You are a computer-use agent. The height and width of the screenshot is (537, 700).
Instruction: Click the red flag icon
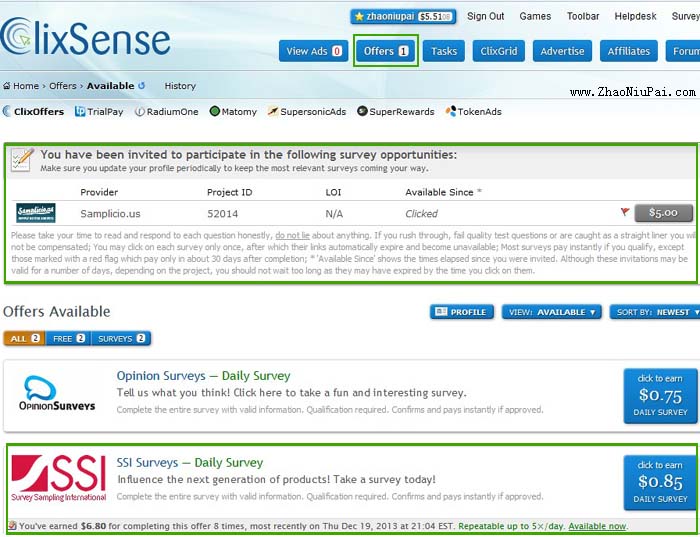point(625,212)
